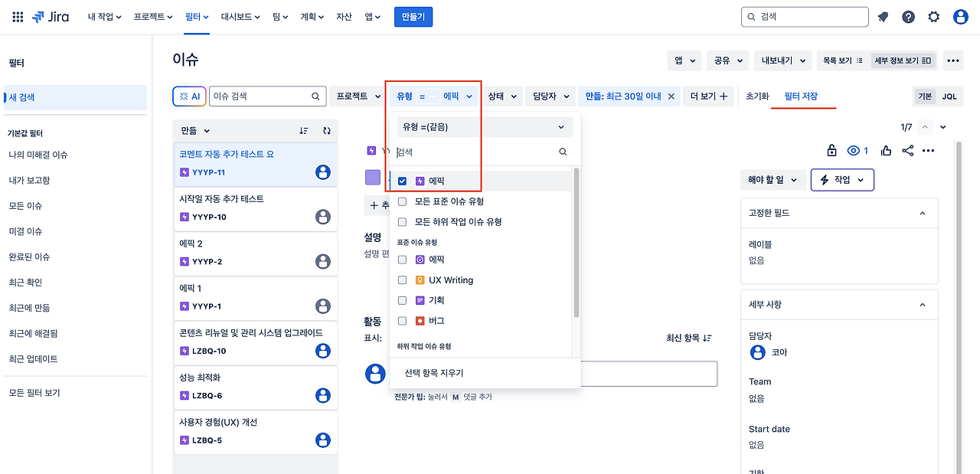
Task: Enable the 버그 issue type checkbox
Action: click(x=402, y=320)
